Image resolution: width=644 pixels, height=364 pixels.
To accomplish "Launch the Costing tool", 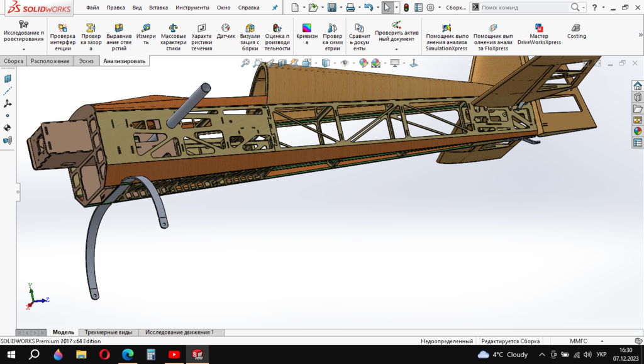I will tap(576, 32).
